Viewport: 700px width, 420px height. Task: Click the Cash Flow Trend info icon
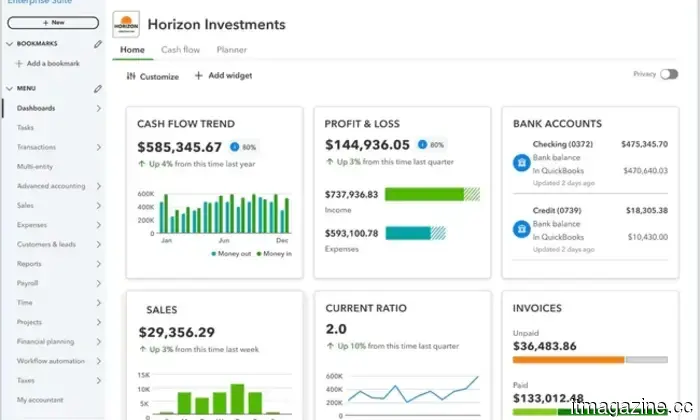click(232, 146)
